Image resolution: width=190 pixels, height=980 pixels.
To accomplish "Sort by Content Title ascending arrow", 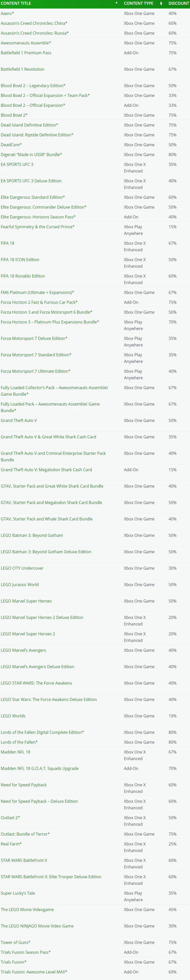I will [x=116, y=3].
